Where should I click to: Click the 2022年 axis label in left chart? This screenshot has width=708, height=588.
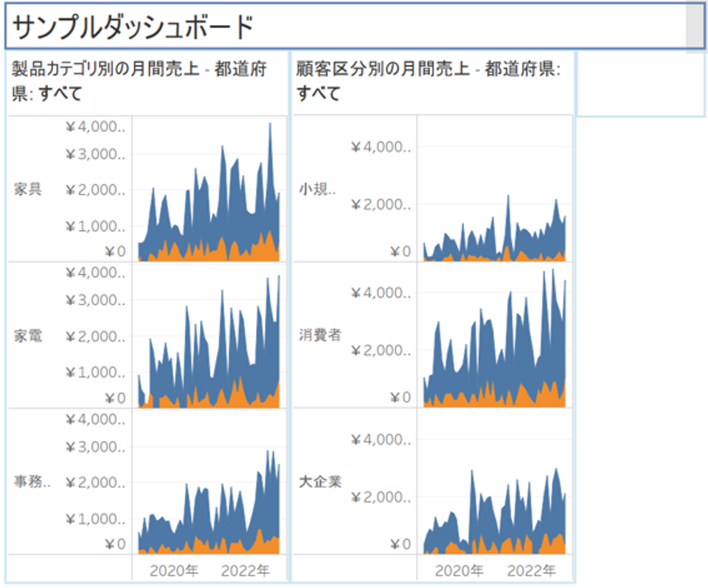click(245, 571)
